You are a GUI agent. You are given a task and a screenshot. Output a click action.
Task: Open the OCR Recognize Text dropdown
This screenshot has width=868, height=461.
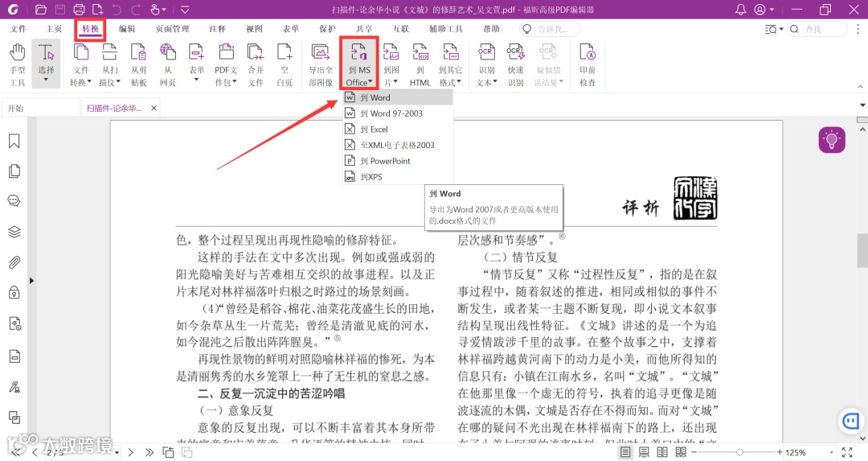[x=486, y=64]
